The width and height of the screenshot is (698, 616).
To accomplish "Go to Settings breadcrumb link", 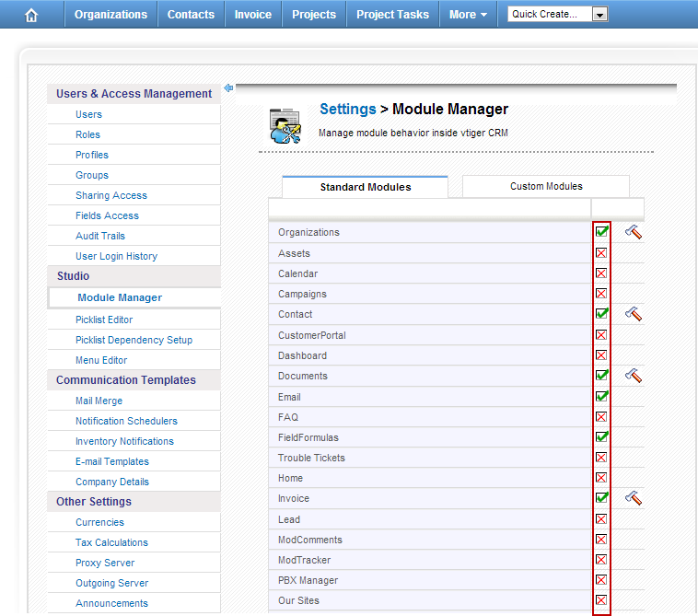I will 347,110.
